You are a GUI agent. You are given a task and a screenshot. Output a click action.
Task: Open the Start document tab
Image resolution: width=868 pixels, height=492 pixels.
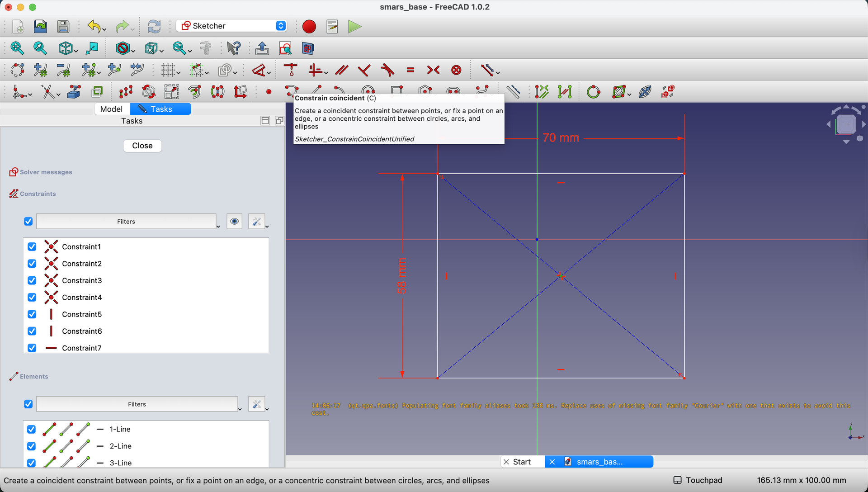click(522, 462)
